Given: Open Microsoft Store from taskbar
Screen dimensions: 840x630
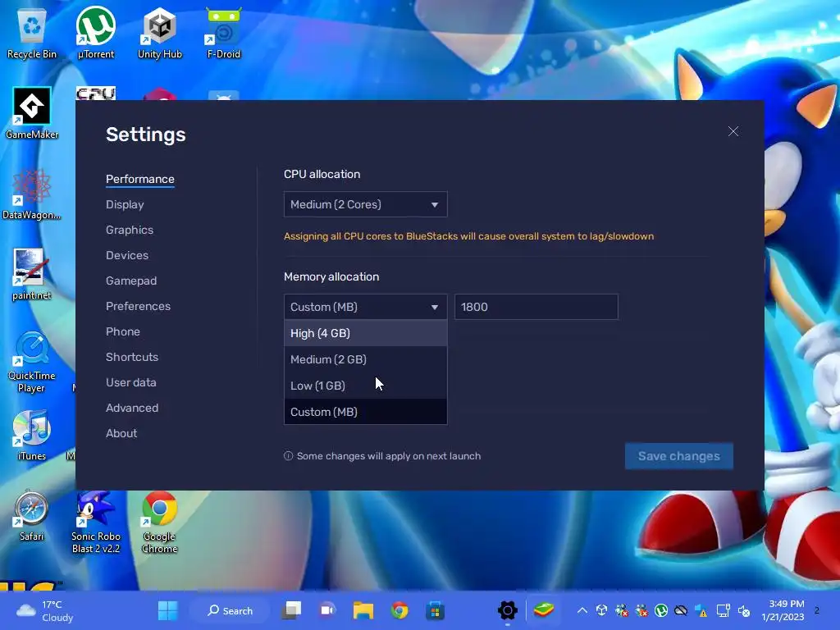Looking at the screenshot, I should 435,610.
